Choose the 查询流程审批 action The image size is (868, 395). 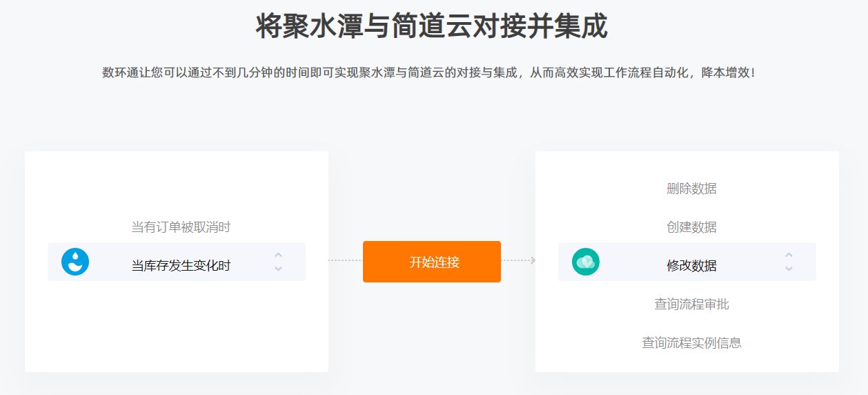click(691, 305)
